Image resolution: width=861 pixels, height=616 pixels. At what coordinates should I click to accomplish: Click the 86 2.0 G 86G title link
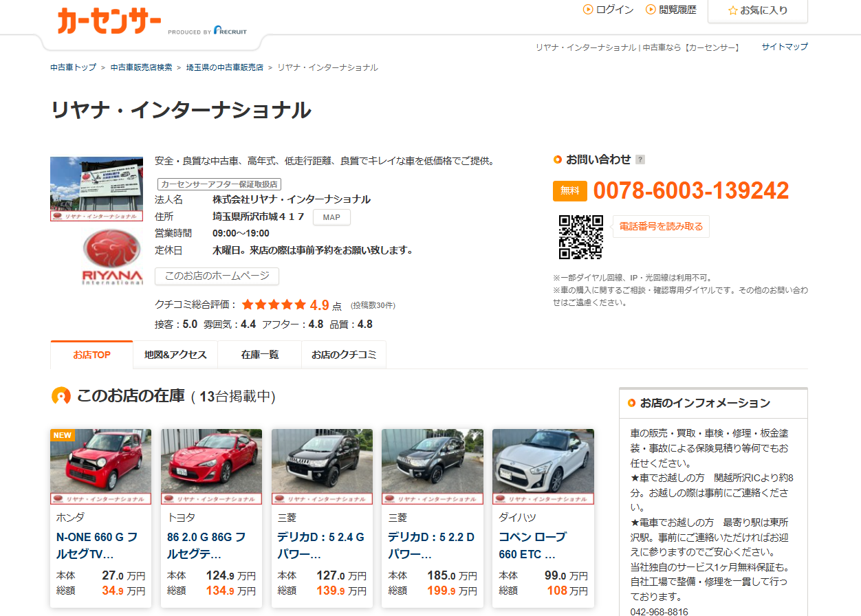[206, 546]
